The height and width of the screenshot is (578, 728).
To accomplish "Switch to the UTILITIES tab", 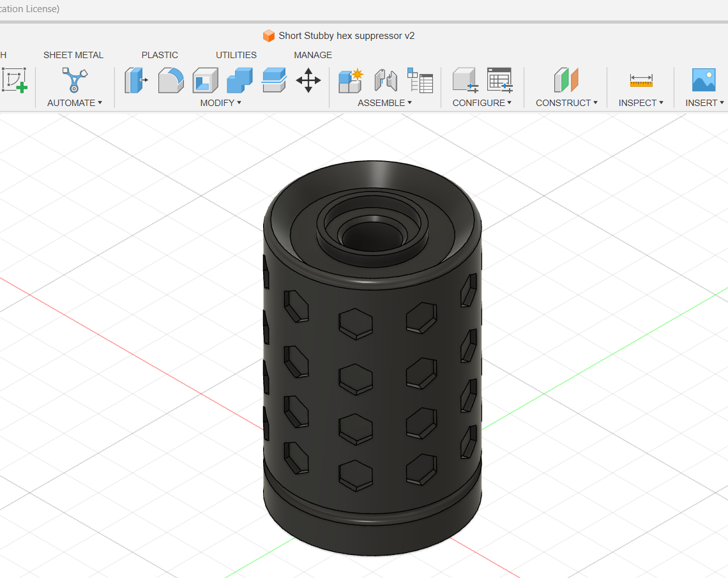I will [236, 56].
